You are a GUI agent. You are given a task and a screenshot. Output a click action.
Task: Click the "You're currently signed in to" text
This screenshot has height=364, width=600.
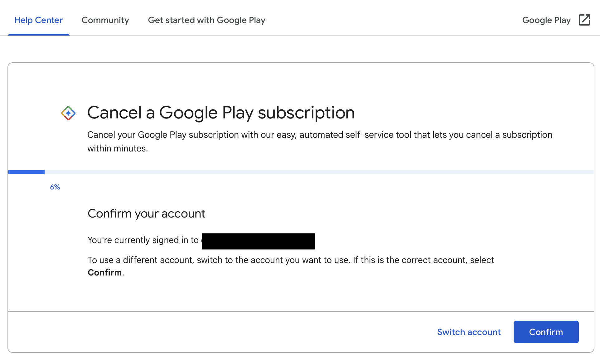click(x=143, y=240)
